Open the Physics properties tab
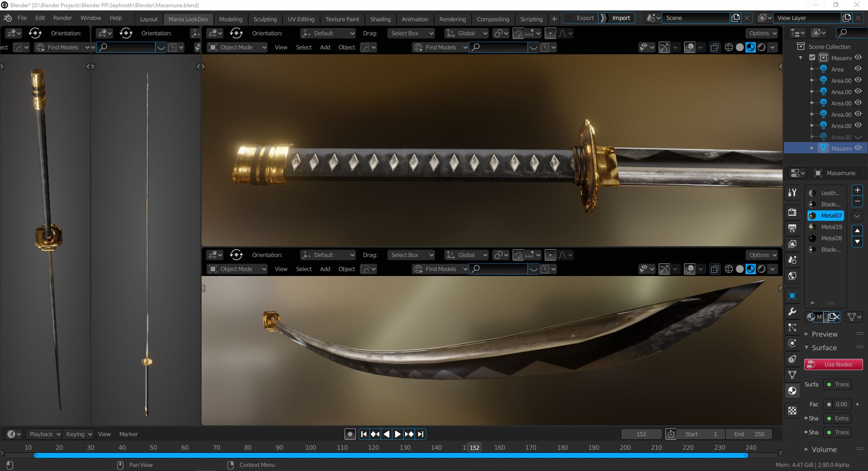The image size is (868, 471). click(x=792, y=343)
